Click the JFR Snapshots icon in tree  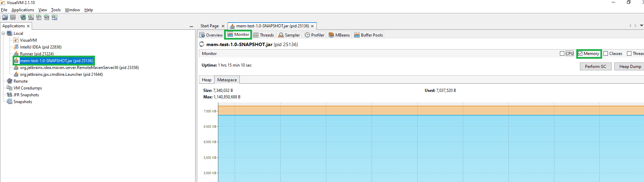[10, 95]
